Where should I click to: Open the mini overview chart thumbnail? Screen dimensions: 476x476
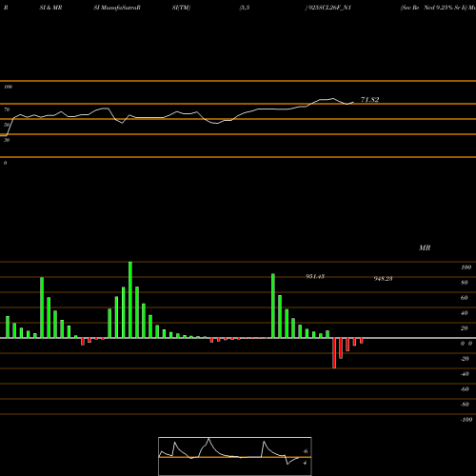click(235, 456)
